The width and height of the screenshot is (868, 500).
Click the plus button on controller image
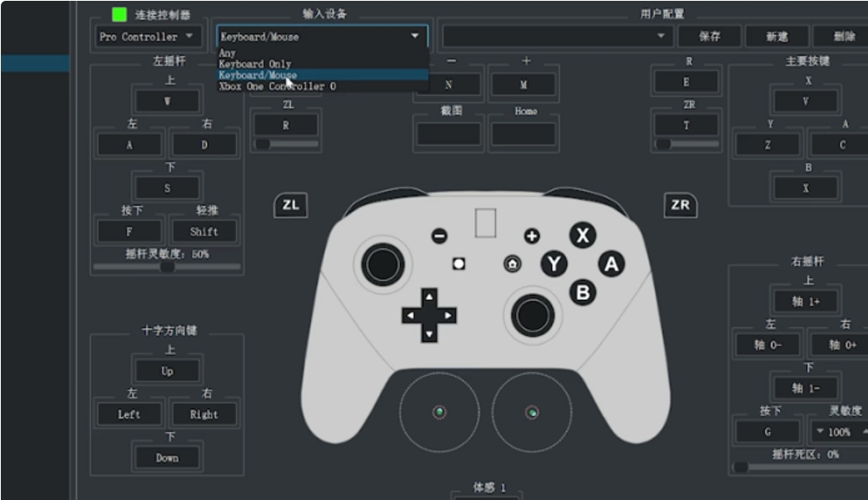(531, 236)
